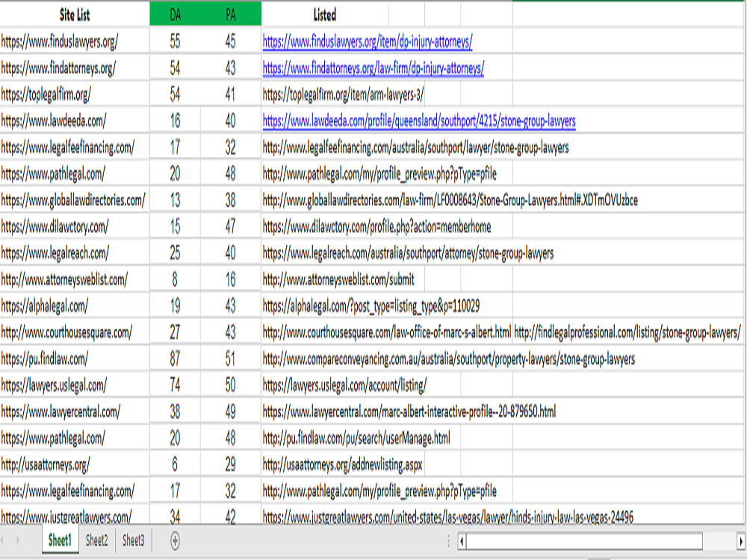
Task: Select PA value 49 for lawyercentral
Action: click(x=231, y=411)
